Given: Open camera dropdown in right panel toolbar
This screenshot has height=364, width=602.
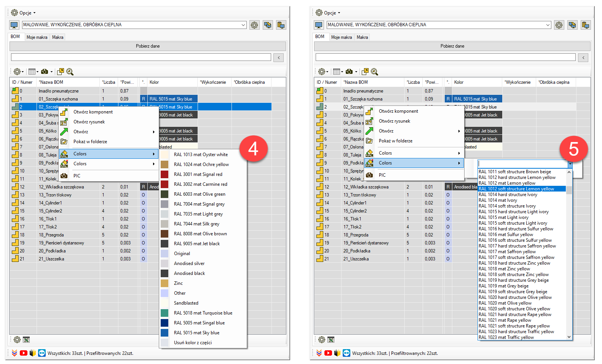Looking at the screenshot, I should pyautogui.click(x=351, y=72).
